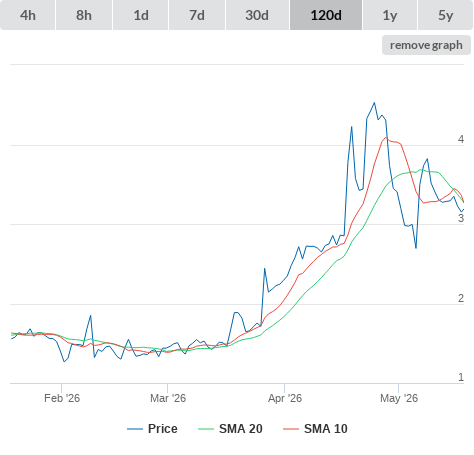Click the May '26 axis label

399,398
